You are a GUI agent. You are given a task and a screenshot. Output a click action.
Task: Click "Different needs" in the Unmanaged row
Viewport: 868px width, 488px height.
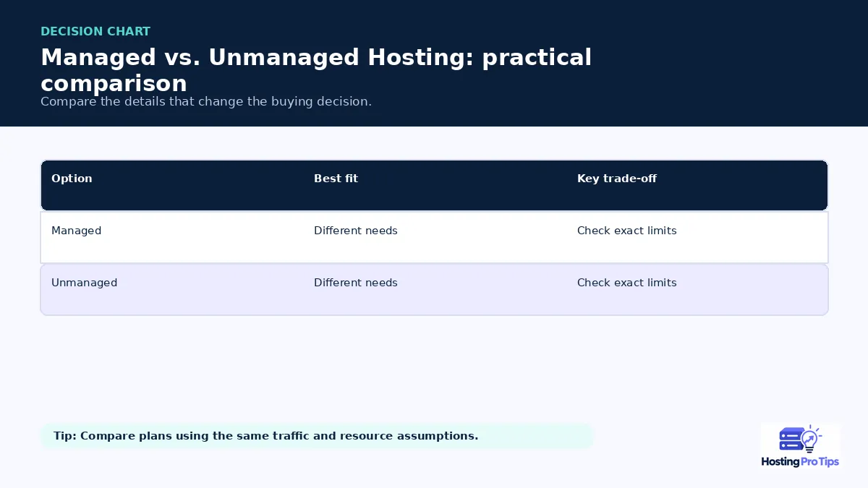pos(356,283)
